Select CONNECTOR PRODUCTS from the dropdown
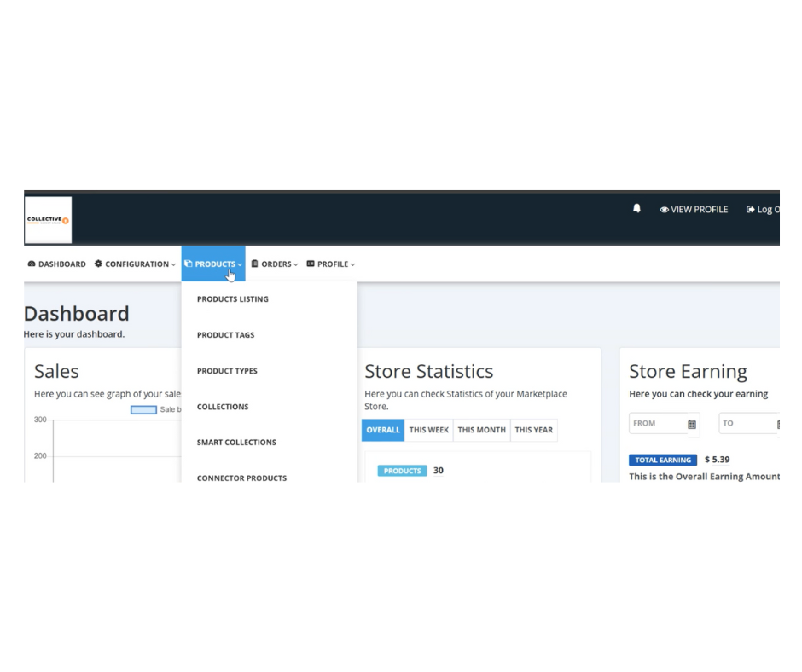The height and width of the screenshot is (672, 802). [241, 478]
